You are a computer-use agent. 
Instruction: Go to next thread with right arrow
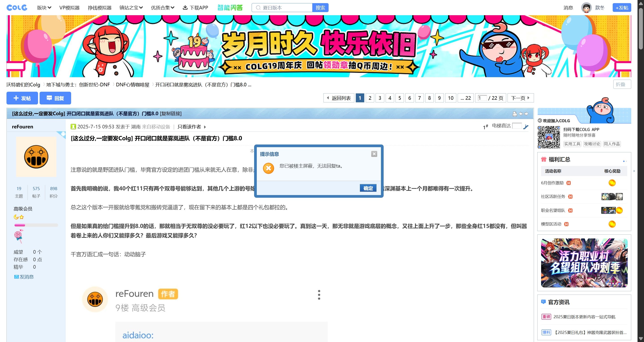(526, 113)
